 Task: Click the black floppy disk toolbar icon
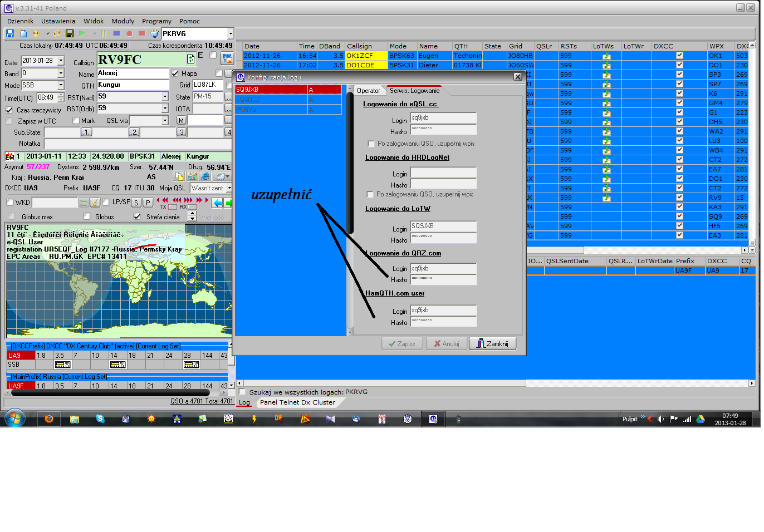point(70,33)
